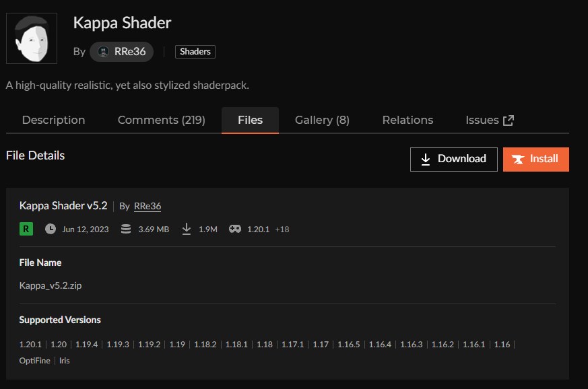The image size is (588, 389).
Task: Open the Comments tab
Action: [x=161, y=119]
